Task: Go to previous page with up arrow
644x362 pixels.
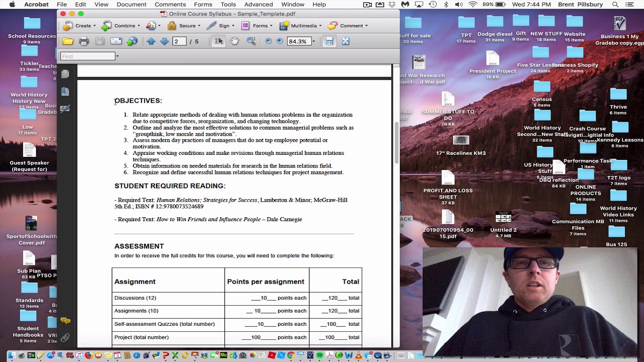Action: [151, 41]
